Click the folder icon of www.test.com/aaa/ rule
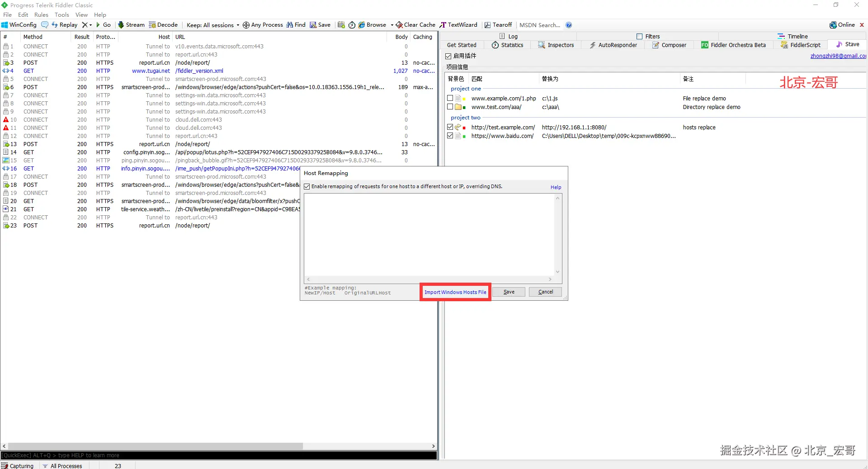868x469 pixels. coord(458,107)
